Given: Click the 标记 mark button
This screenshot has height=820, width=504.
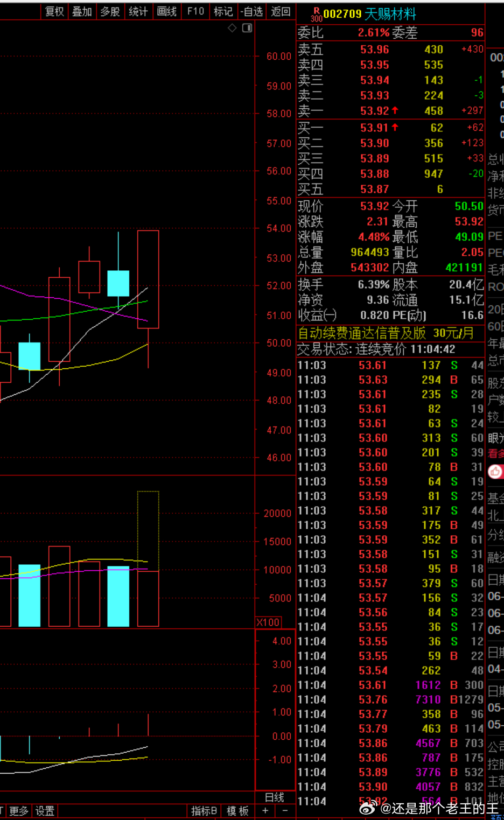Looking at the screenshot, I should pos(223,11).
